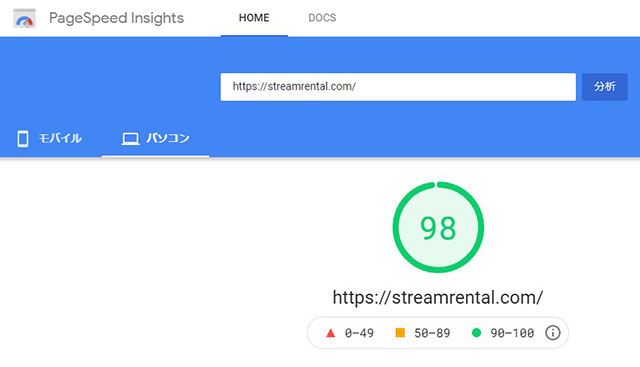Select the パソコン desktop tab

click(156, 138)
